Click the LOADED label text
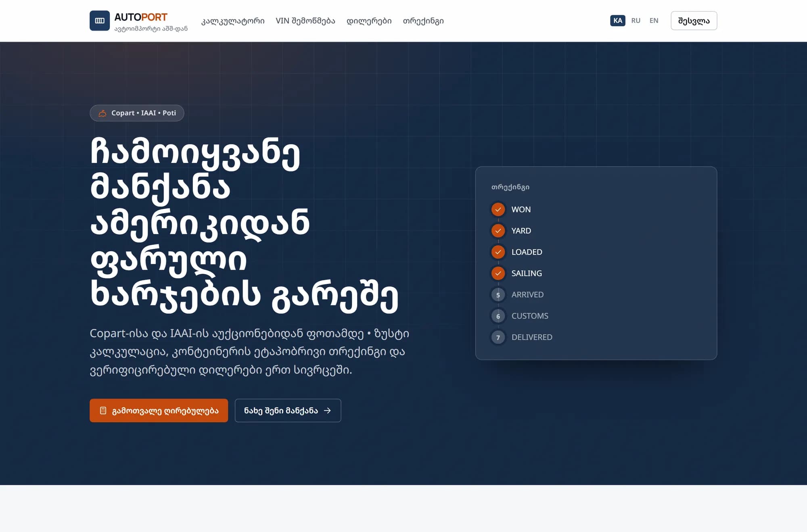The width and height of the screenshot is (807, 532). [527, 252]
